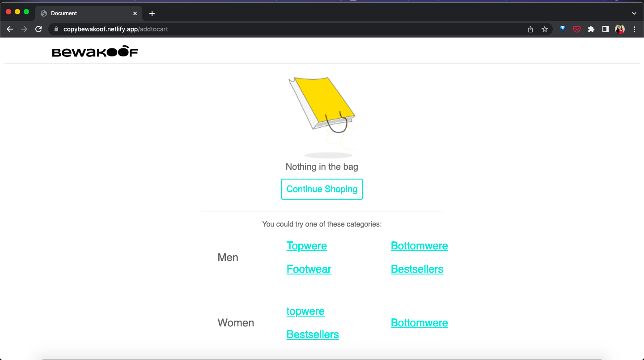Reload the current page

pyautogui.click(x=38, y=29)
